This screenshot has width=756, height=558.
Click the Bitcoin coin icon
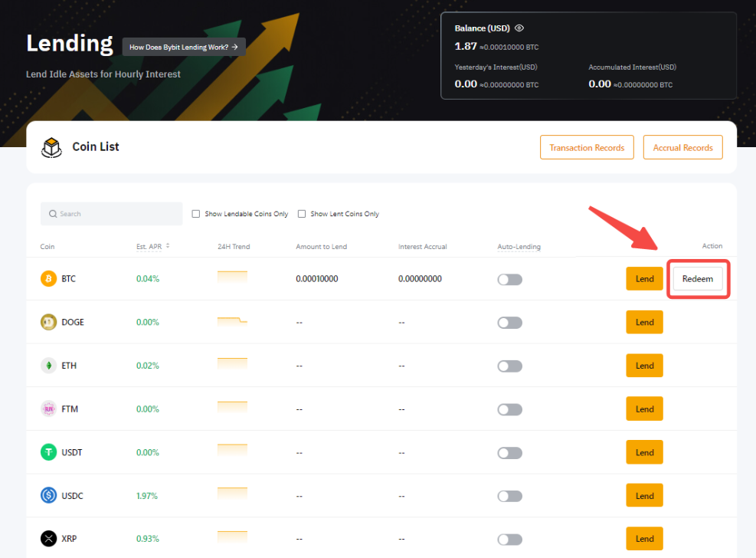[48, 279]
